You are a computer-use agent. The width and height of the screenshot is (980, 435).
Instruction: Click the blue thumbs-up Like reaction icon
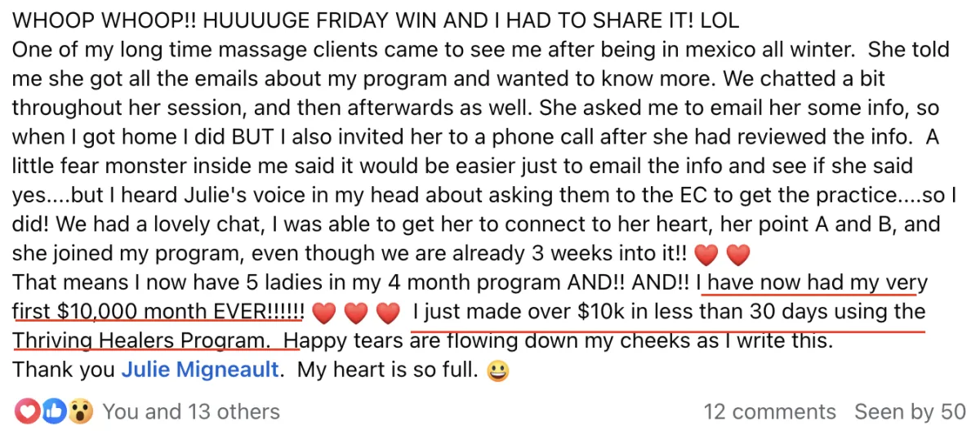point(53,411)
